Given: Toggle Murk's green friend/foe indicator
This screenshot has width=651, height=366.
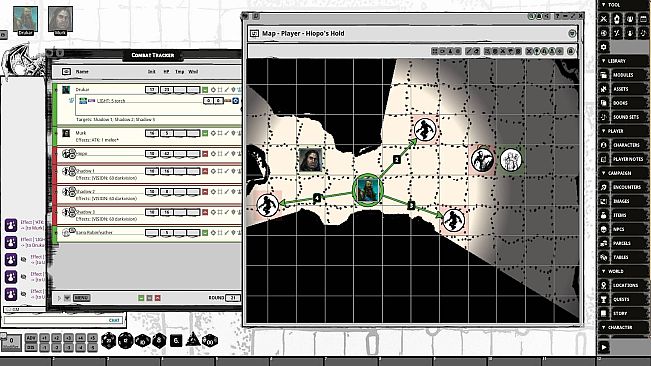Looking at the screenshot, I should pyautogui.click(x=205, y=133).
